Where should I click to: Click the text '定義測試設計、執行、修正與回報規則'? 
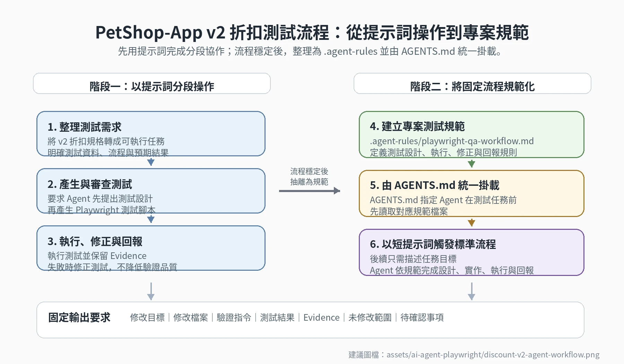coord(443,152)
